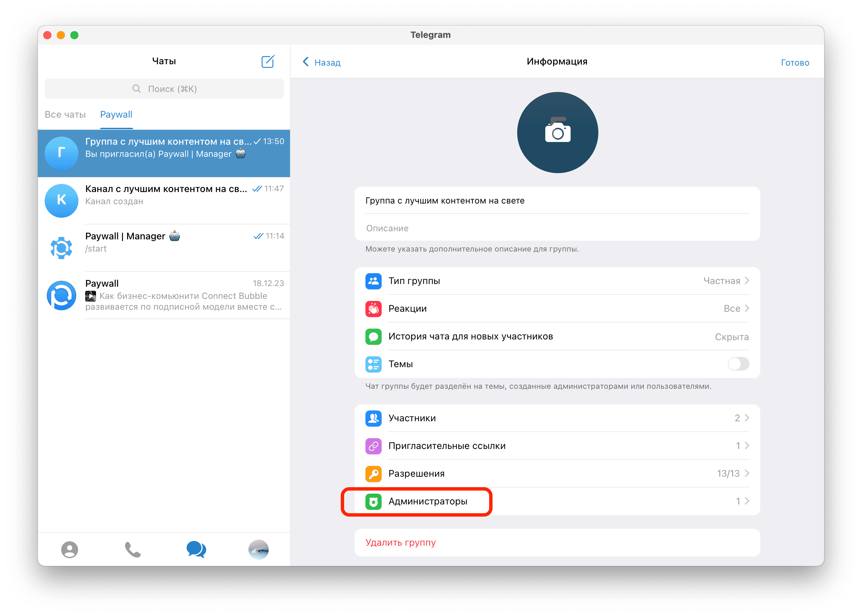Enable the Topics toggle switch

(x=738, y=364)
